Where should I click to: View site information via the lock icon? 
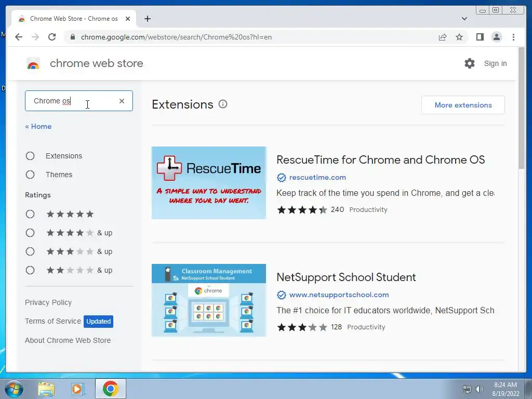[72, 37]
